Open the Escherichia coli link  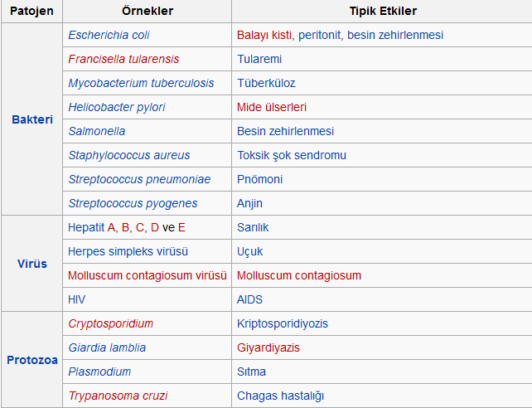pos(109,35)
